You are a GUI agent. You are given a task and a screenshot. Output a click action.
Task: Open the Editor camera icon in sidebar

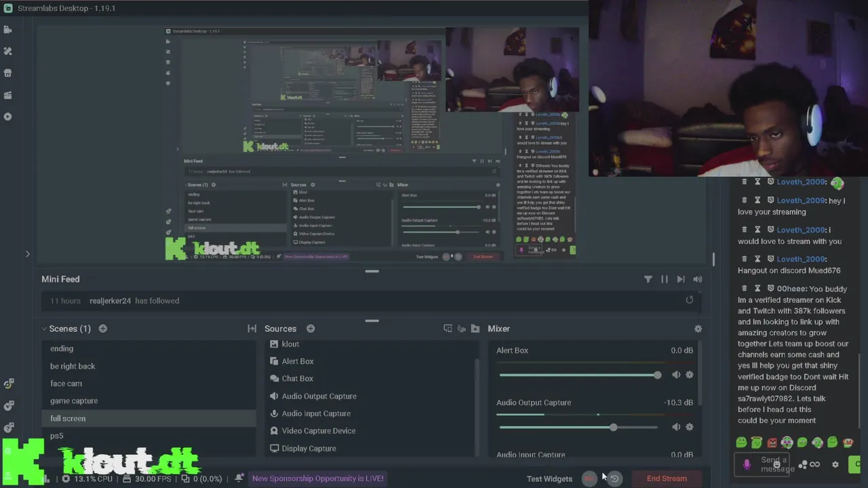point(8,30)
